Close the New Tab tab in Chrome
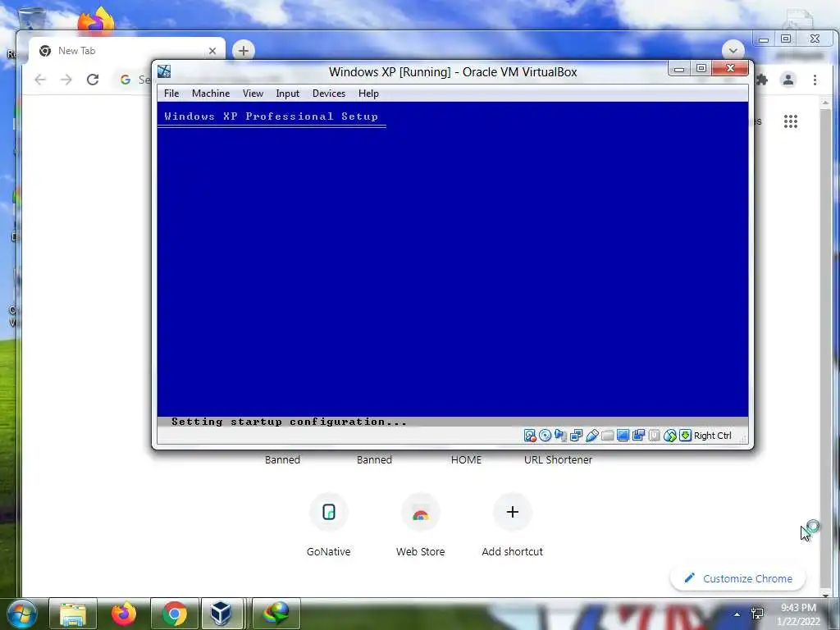Viewport: 840px width, 630px height. pos(212,51)
